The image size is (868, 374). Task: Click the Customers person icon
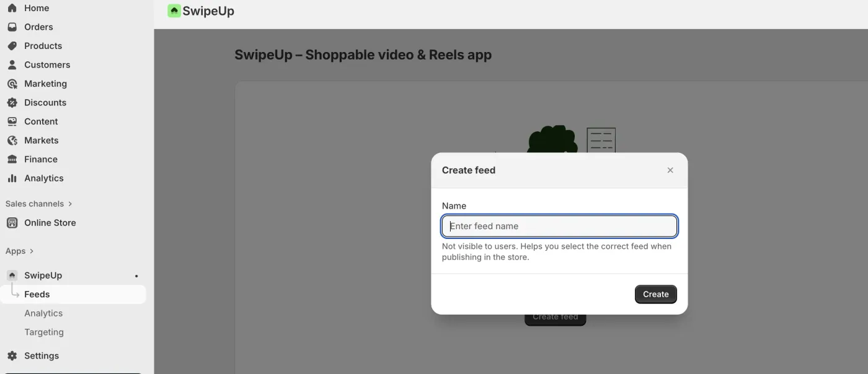pyautogui.click(x=12, y=65)
